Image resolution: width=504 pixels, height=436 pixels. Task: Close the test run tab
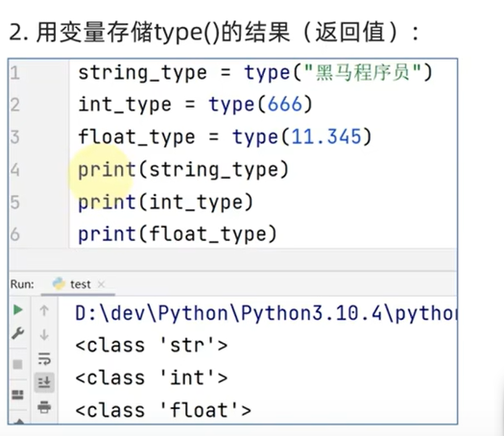[101, 284]
